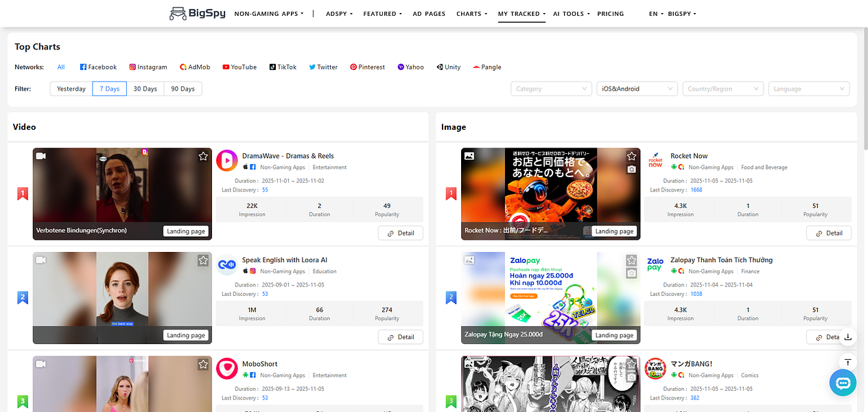Open the DramaWave video thumbnail

click(122, 194)
